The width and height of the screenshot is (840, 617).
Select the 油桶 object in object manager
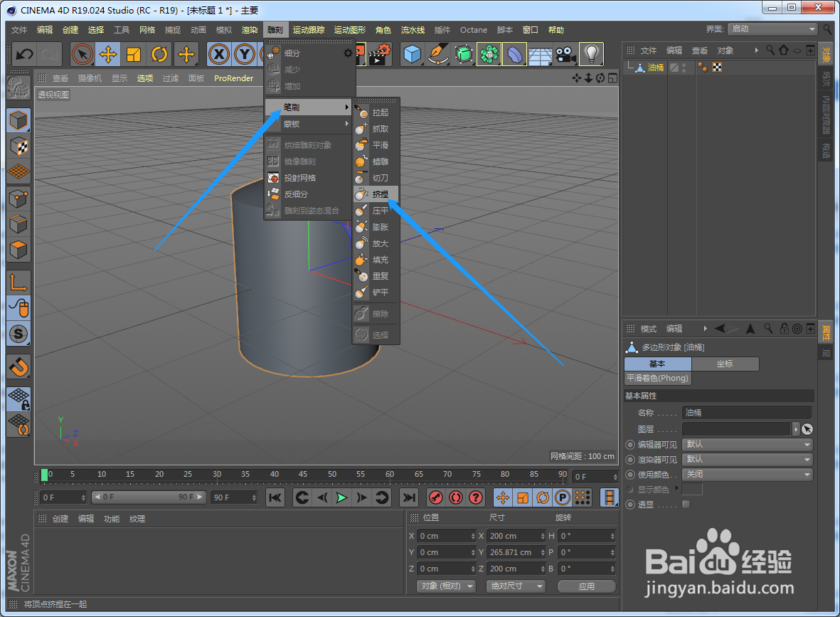656,68
